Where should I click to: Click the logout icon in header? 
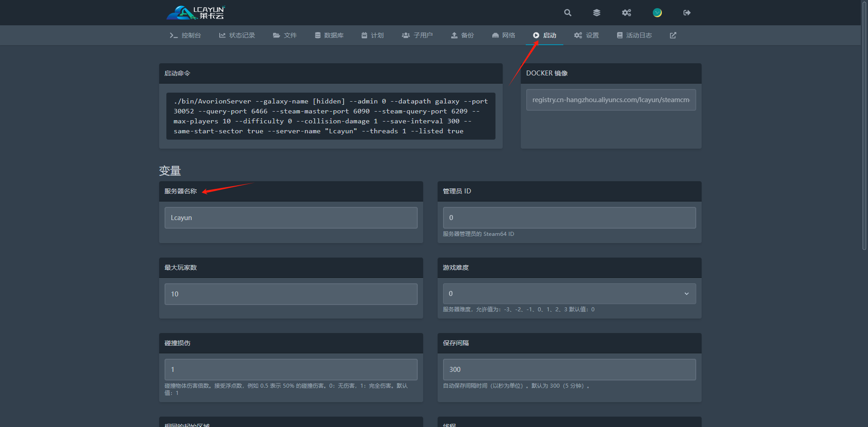tap(687, 13)
